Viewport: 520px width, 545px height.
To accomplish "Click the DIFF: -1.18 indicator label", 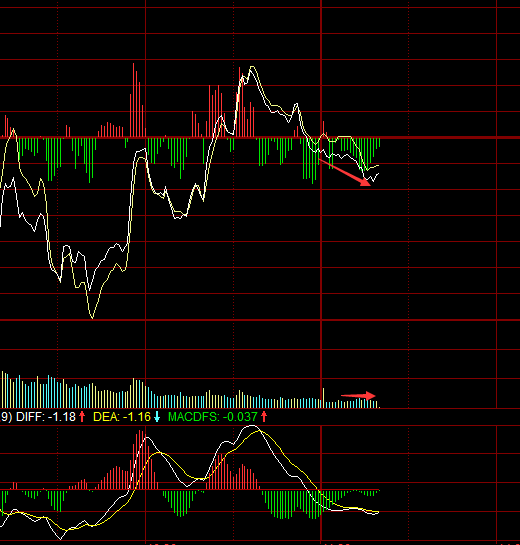I will 46,416.
